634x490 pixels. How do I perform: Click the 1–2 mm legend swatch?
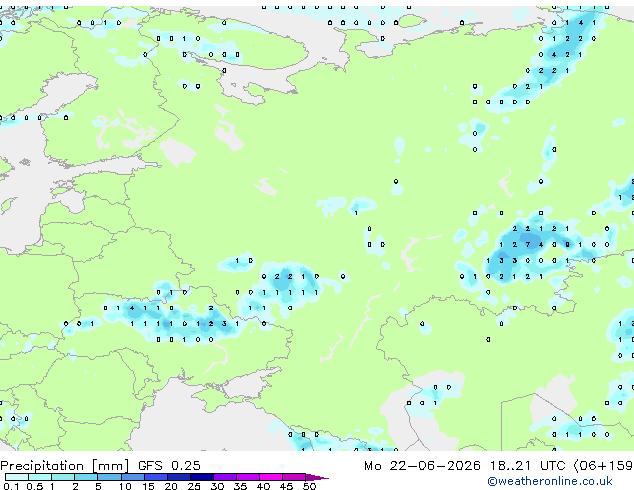(63, 477)
